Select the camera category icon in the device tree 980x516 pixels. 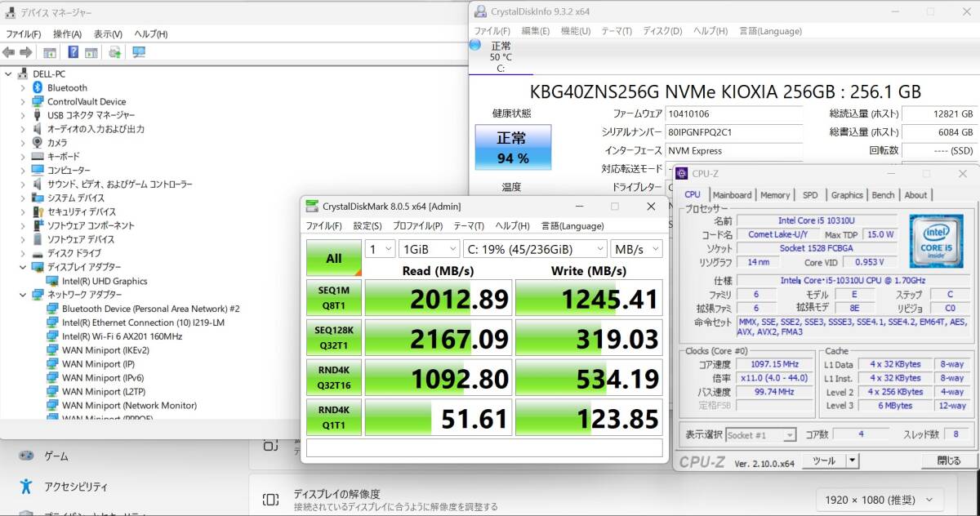pos(38,142)
